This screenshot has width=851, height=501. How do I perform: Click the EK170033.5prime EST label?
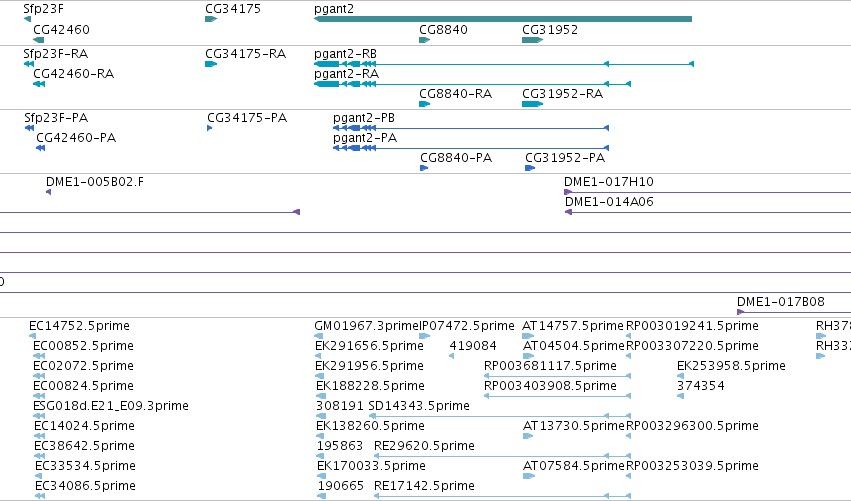click(x=371, y=466)
